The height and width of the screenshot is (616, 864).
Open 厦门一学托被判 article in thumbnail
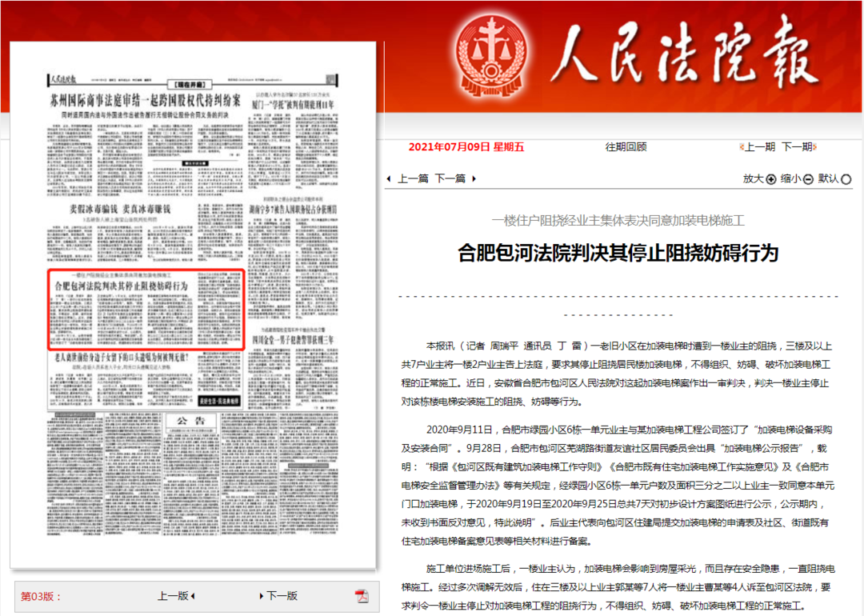293,104
